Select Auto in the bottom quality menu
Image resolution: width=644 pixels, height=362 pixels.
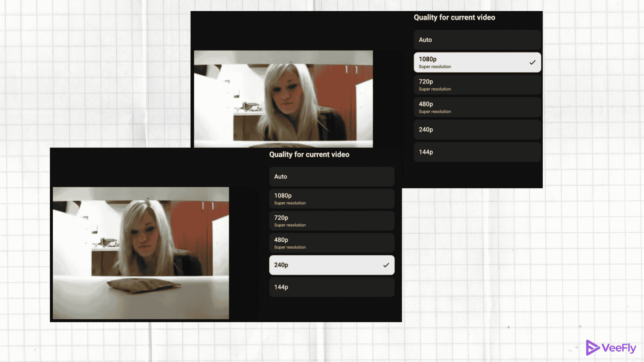coord(331,176)
